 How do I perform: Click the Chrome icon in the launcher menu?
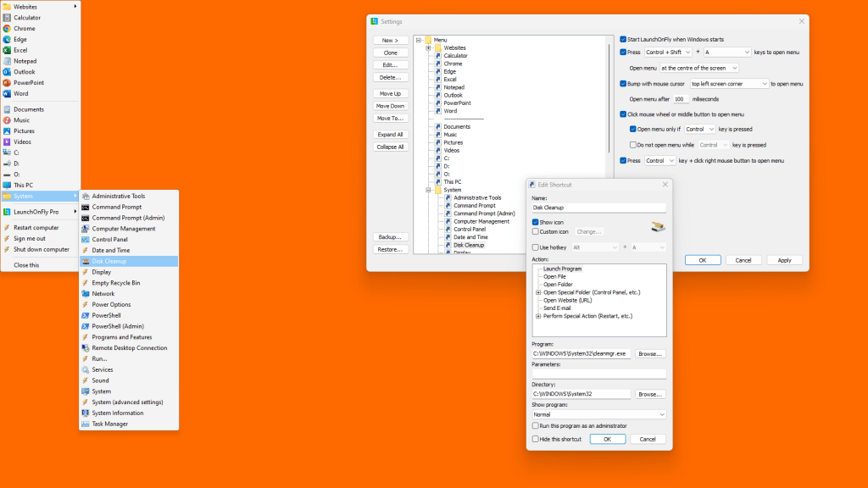pos(7,28)
